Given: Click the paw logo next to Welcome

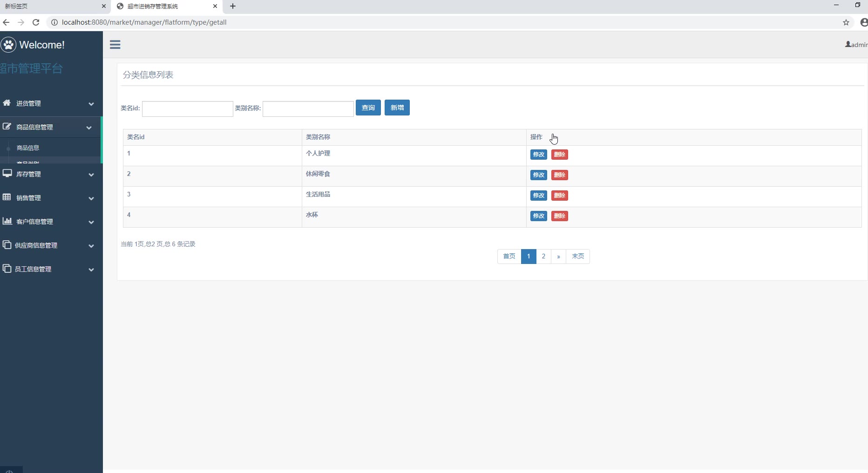Looking at the screenshot, I should [x=8, y=45].
